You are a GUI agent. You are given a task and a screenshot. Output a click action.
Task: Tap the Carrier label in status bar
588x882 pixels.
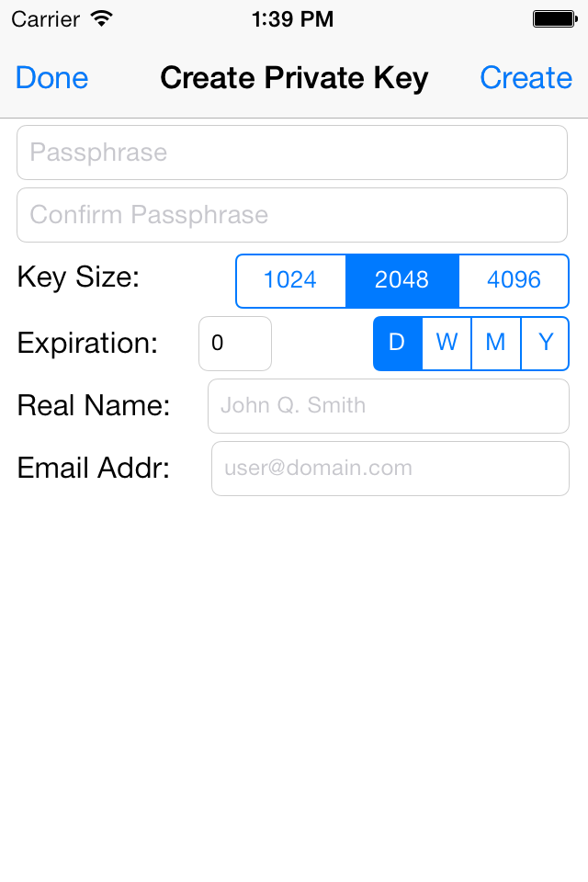tap(45, 18)
